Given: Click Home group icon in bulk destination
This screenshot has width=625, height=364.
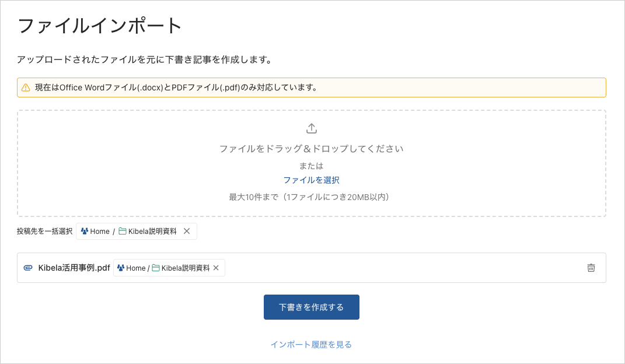Looking at the screenshot, I should pyautogui.click(x=85, y=231).
